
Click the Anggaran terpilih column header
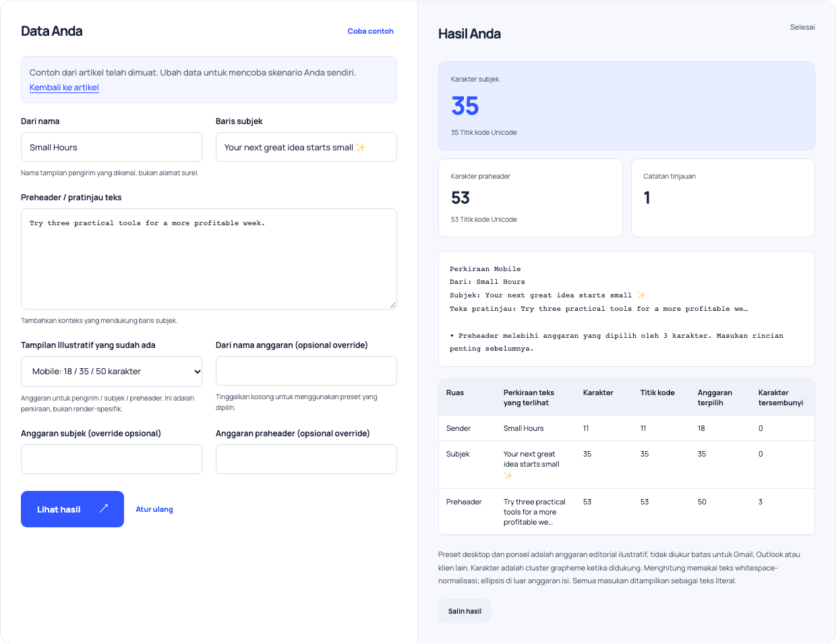(715, 398)
